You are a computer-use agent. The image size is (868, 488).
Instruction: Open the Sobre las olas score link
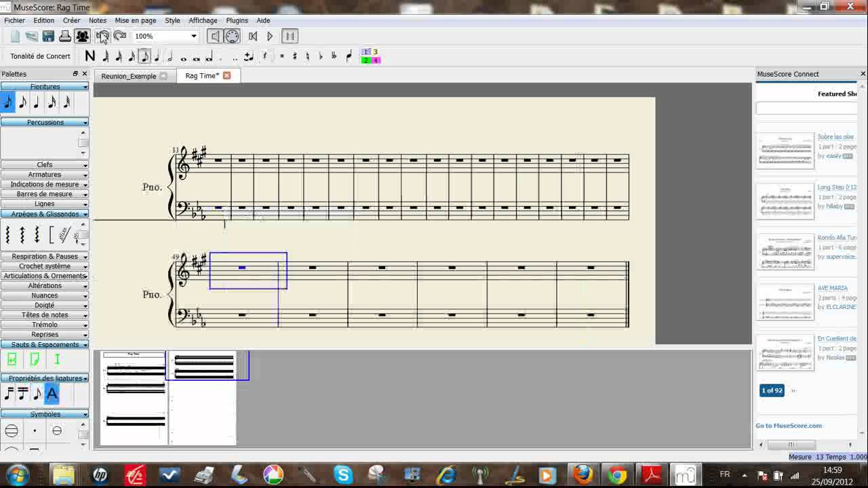pyautogui.click(x=835, y=137)
